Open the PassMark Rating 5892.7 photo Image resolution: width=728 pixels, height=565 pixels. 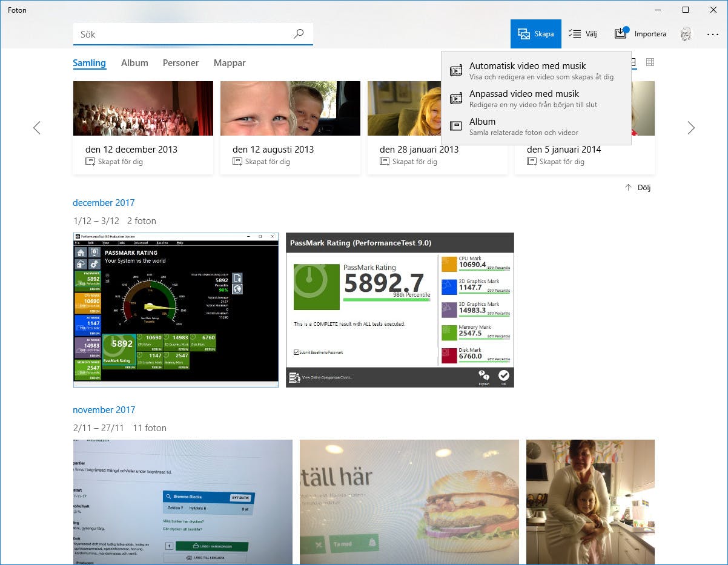(400, 310)
